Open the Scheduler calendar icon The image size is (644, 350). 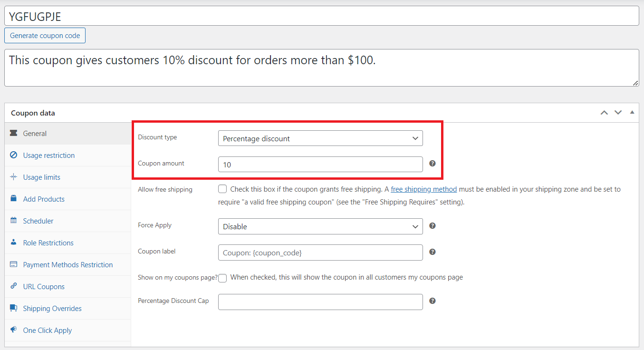click(14, 221)
